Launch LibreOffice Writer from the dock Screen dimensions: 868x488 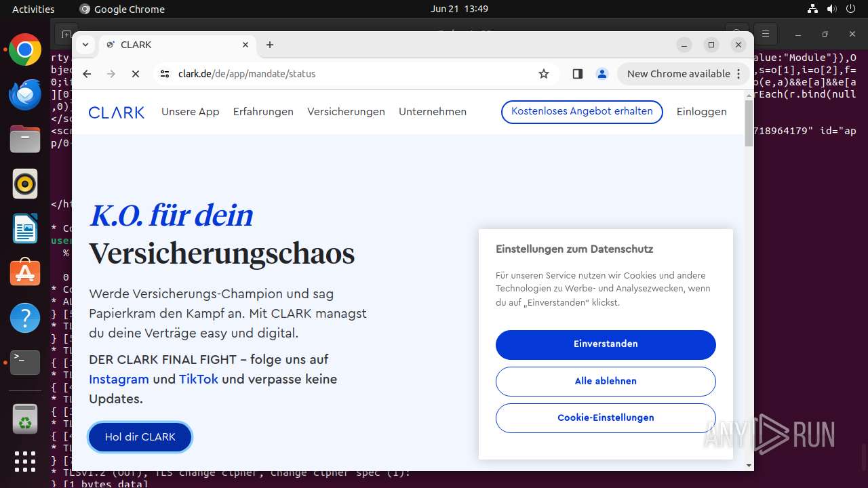[25, 228]
